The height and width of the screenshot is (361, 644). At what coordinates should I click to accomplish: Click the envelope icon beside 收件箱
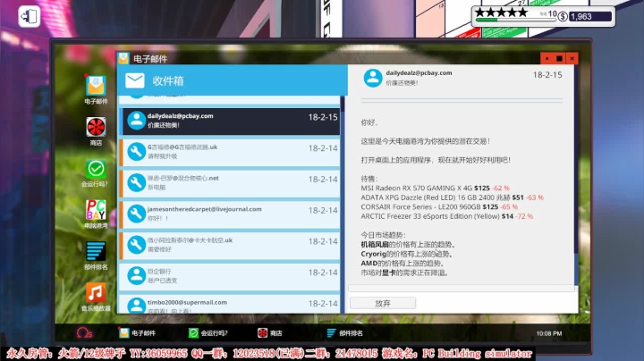point(135,80)
